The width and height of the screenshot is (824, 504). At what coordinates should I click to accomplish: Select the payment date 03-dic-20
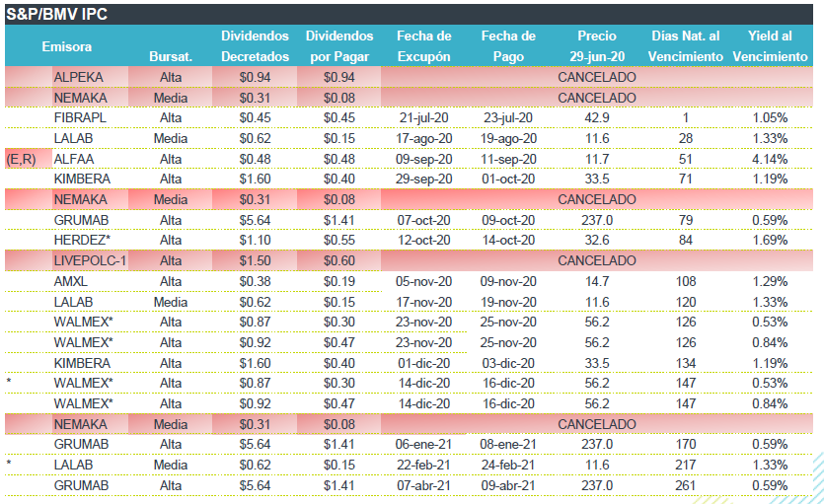[x=508, y=363]
